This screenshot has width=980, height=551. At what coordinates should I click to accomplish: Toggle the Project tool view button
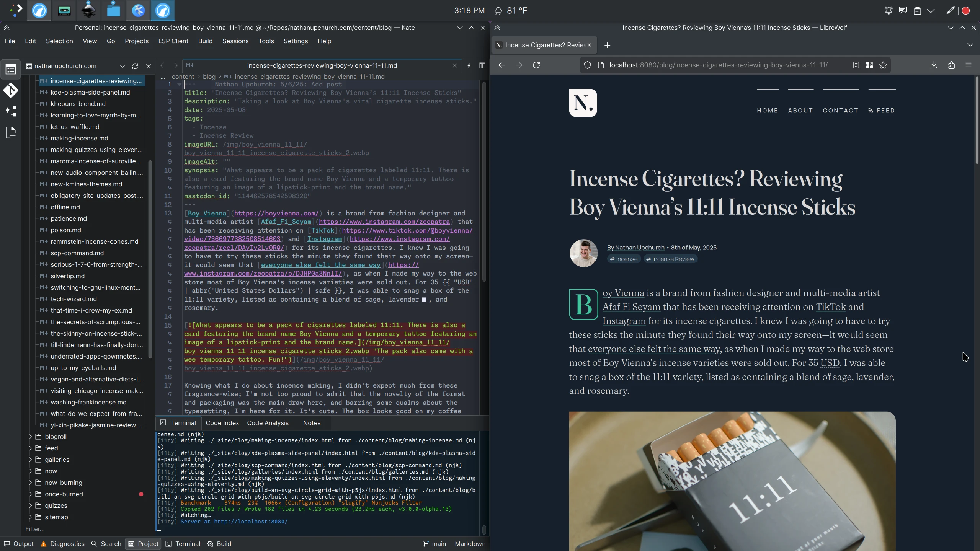[143, 544]
